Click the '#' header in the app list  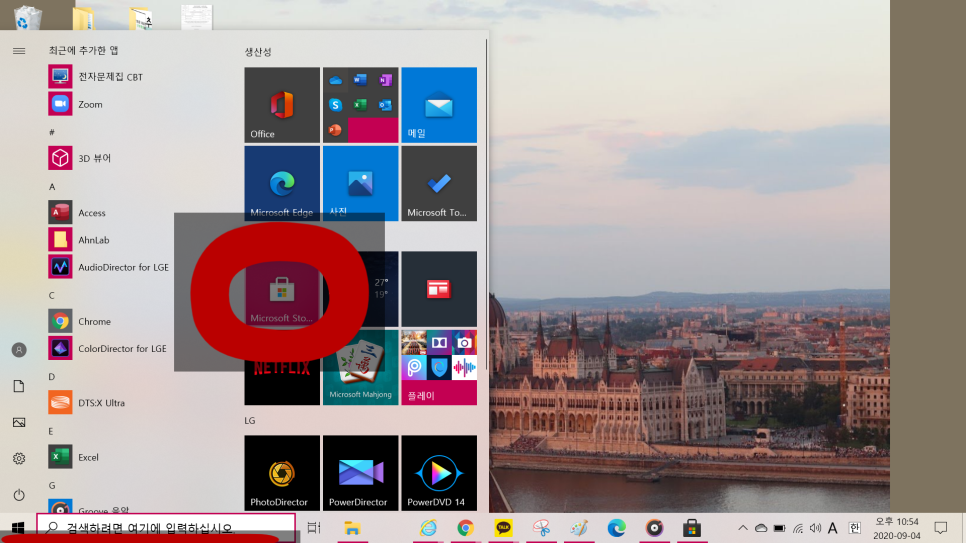(52, 132)
